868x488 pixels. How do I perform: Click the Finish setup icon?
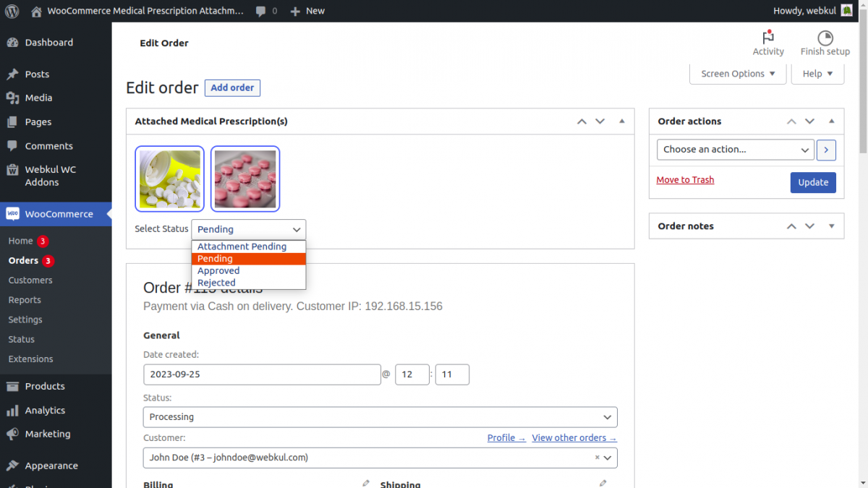click(x=825, y=36)
